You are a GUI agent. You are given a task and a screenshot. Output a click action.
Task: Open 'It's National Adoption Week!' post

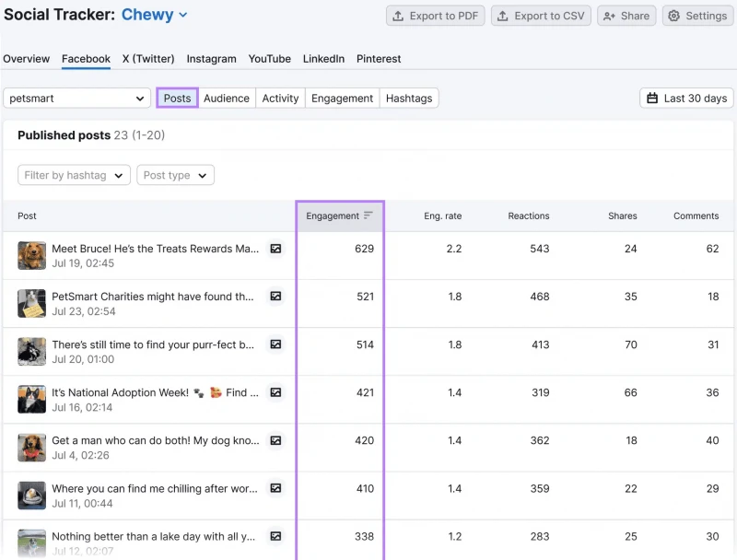pyautogui.click(x=155, y=392)
